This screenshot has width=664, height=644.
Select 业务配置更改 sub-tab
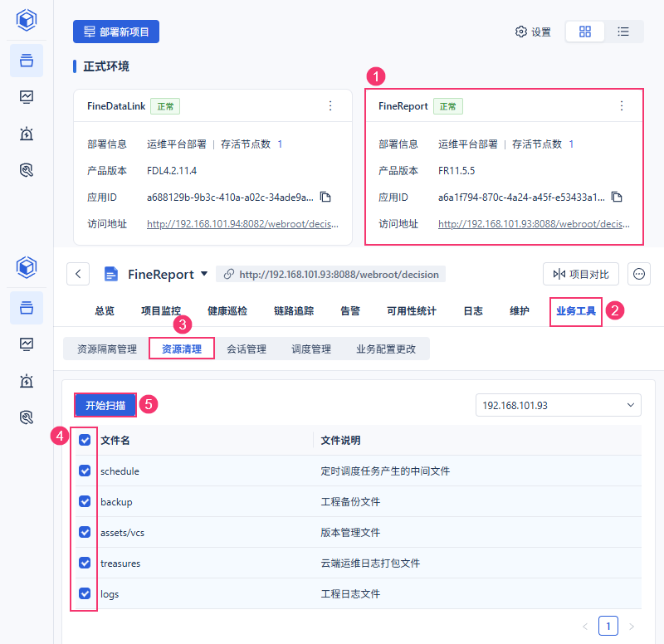[386, 349]
